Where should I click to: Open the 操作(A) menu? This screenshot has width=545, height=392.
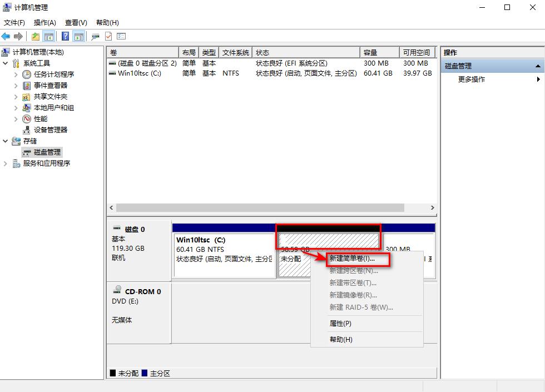tap(43, 22)
